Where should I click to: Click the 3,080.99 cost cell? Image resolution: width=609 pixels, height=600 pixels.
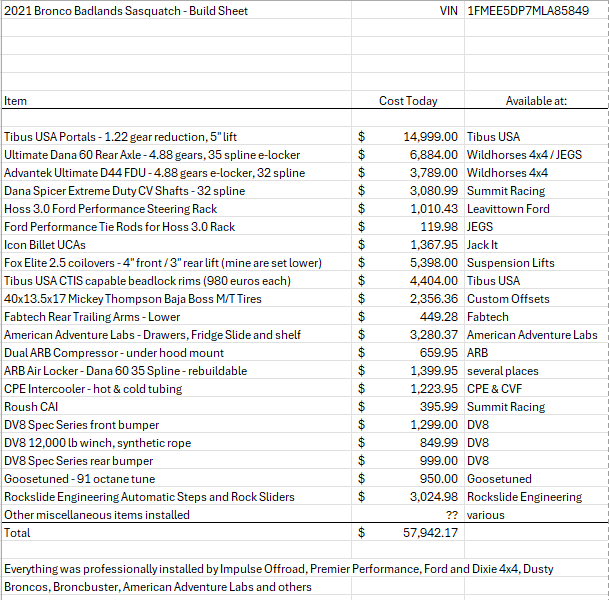408,191
